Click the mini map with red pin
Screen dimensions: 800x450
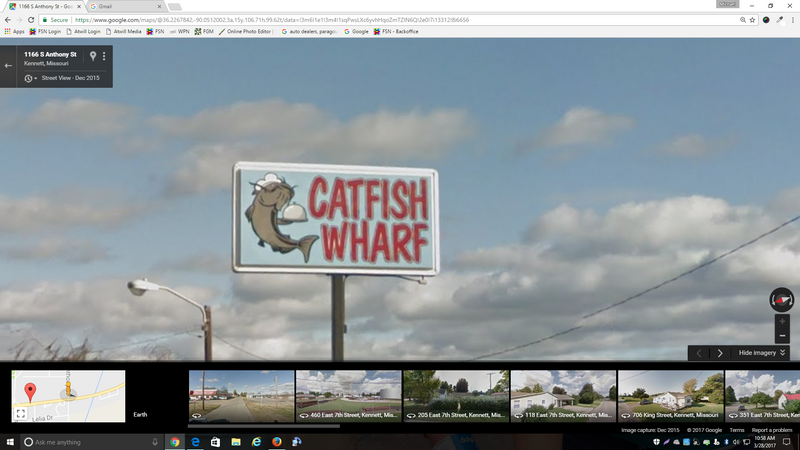[68, 396]
